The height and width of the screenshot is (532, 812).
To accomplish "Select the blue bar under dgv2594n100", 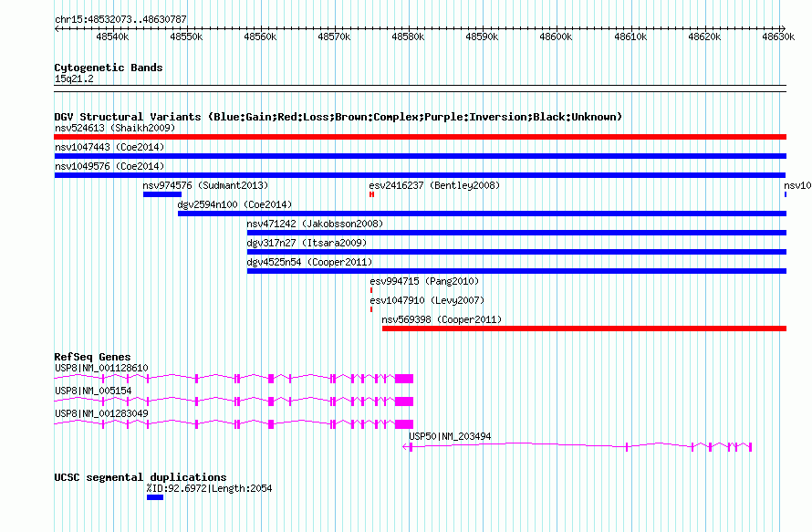I will tap(482, 214).
